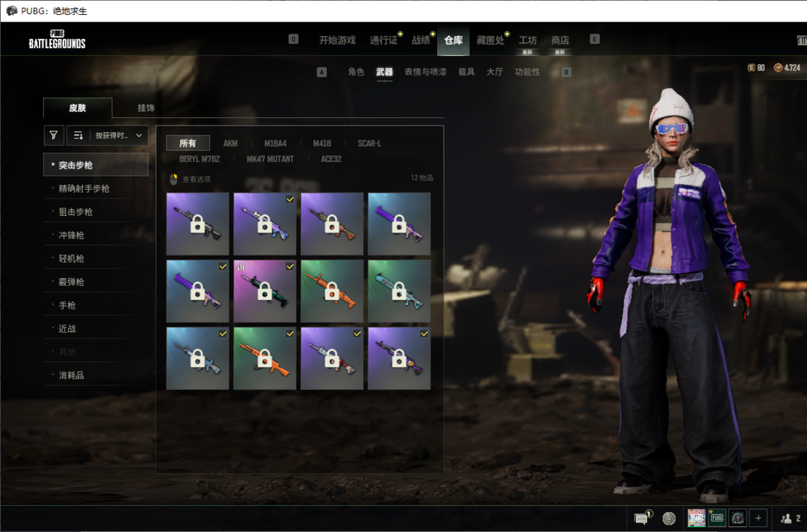Viewport: 807px width, 532px height.
Task: Click the 12 物品 item count
Action: pyautogui.click(x=422, y=178)
